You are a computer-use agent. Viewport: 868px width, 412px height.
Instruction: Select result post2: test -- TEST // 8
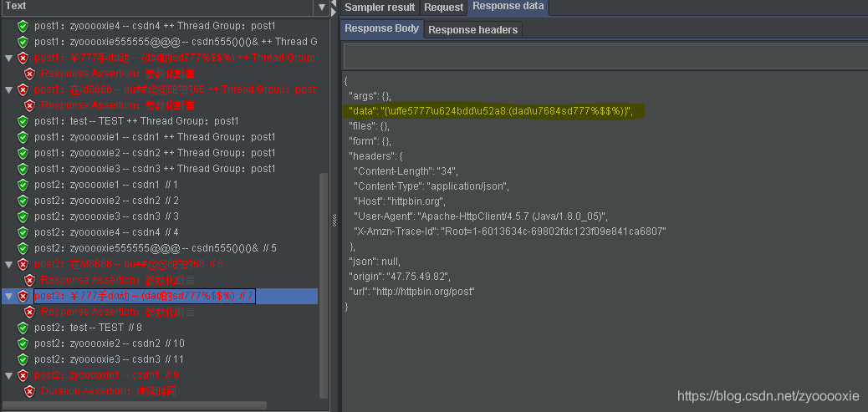(88, 328)
